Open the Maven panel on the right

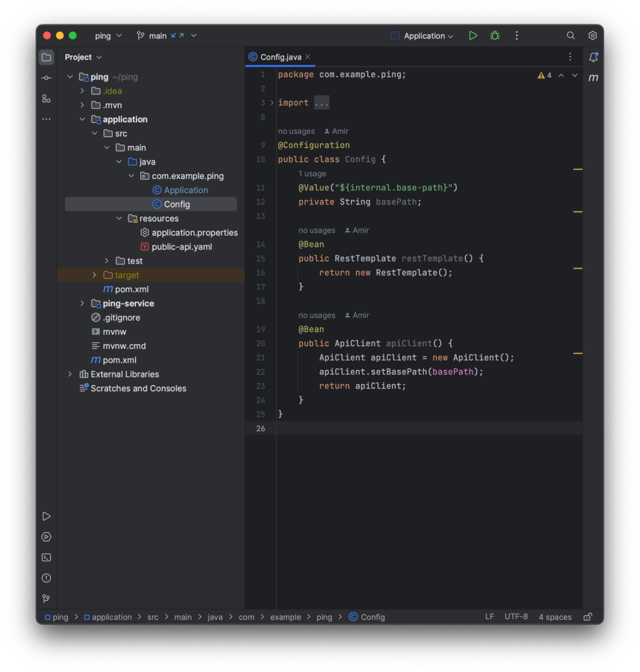click(593, 77)
